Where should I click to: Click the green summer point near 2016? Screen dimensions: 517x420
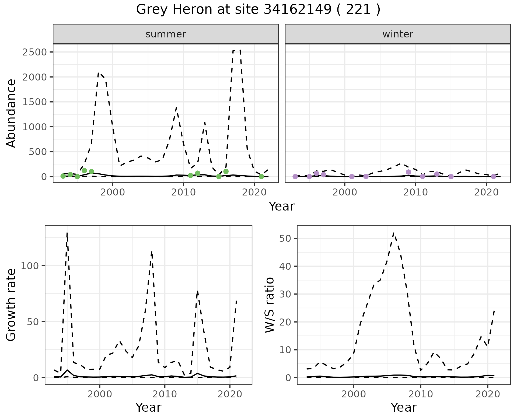tap(226, 171)
